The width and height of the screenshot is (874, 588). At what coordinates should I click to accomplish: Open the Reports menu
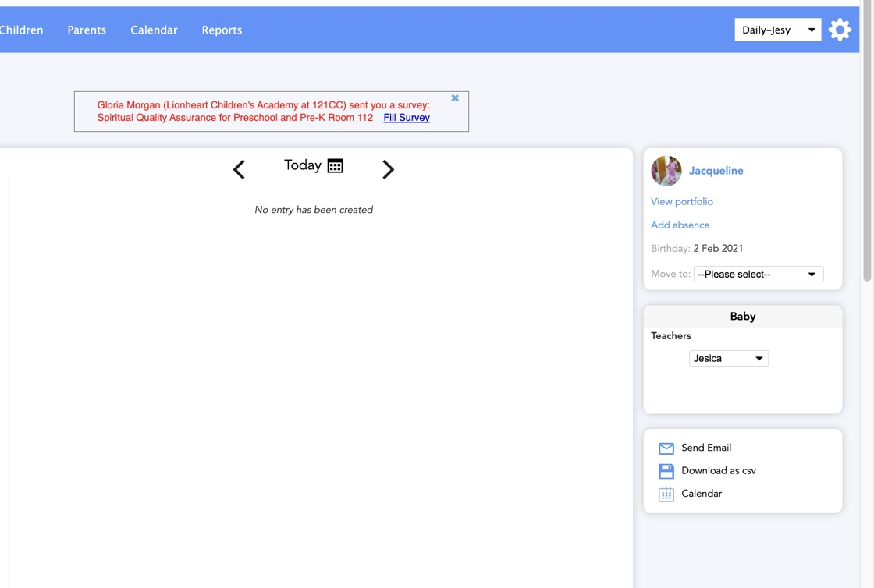click(222, 30)
